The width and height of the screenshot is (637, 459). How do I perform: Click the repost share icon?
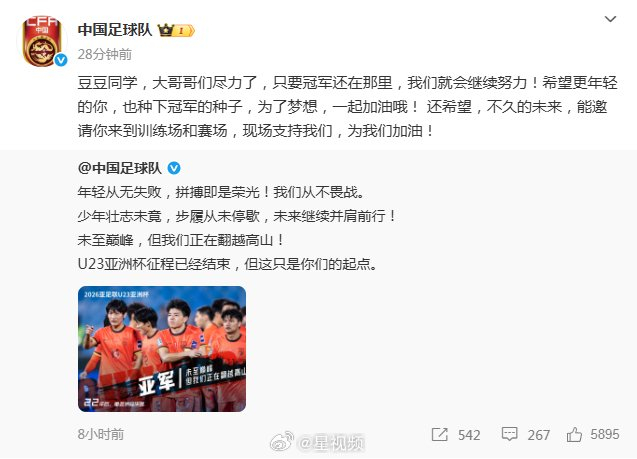coord(439,435)
